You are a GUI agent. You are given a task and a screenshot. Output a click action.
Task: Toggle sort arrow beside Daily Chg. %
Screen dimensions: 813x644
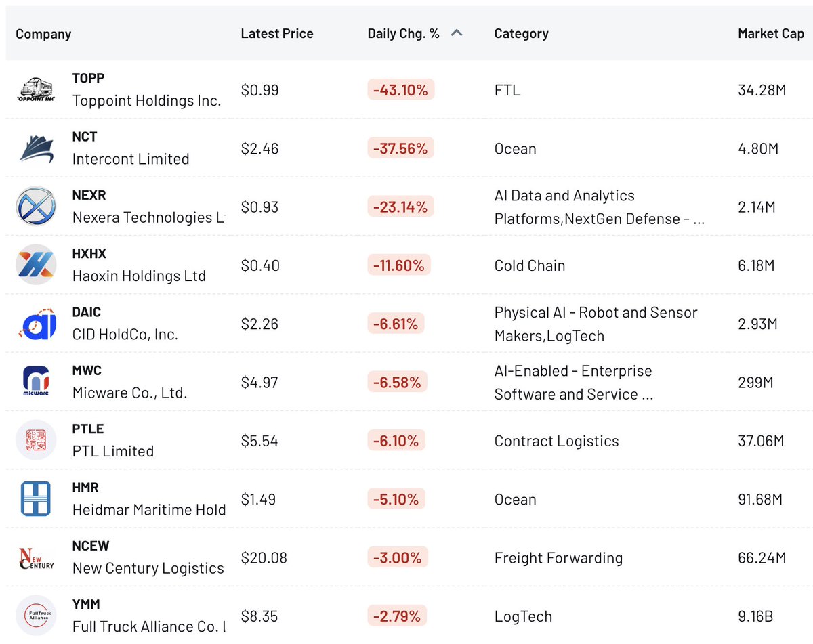point(457,33)
